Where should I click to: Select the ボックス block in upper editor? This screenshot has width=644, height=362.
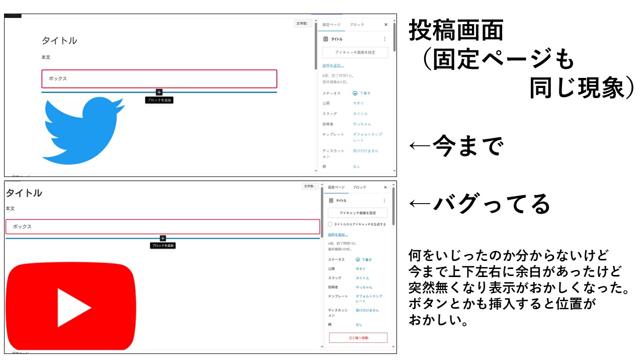coord(159,79)
